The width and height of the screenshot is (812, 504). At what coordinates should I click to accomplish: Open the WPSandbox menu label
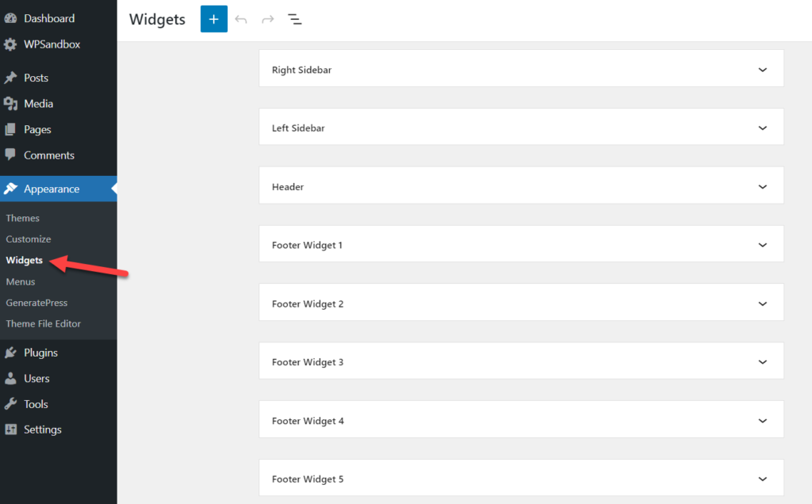[x=52, y=44]
